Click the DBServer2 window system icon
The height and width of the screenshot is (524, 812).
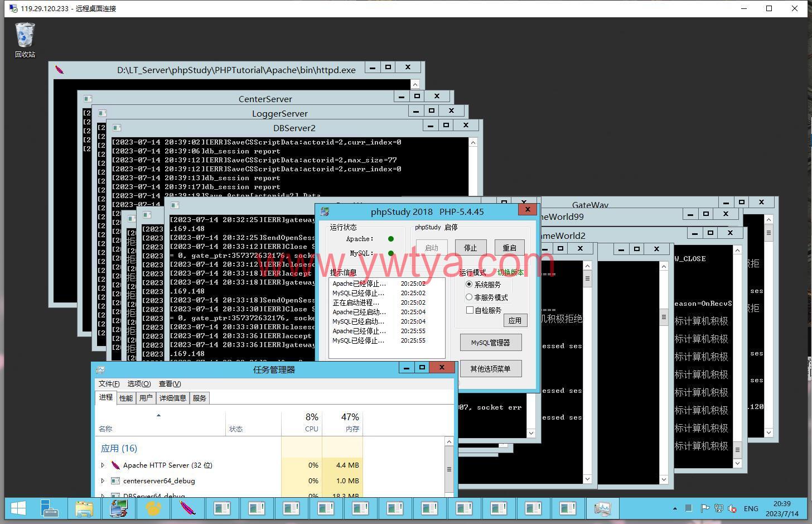(117, 128)
